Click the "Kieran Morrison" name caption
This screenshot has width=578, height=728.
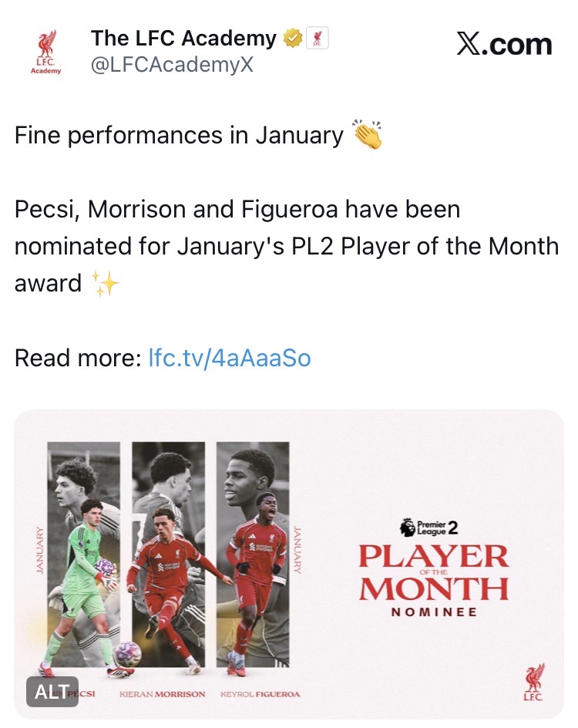point(163,694)
